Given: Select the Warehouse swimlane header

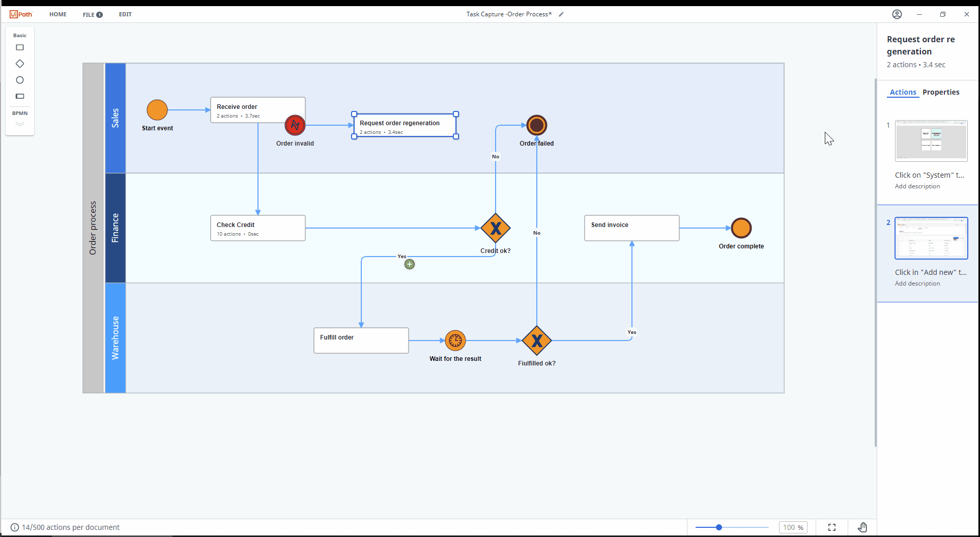Looking at the screenshot, I should (116, 338).
